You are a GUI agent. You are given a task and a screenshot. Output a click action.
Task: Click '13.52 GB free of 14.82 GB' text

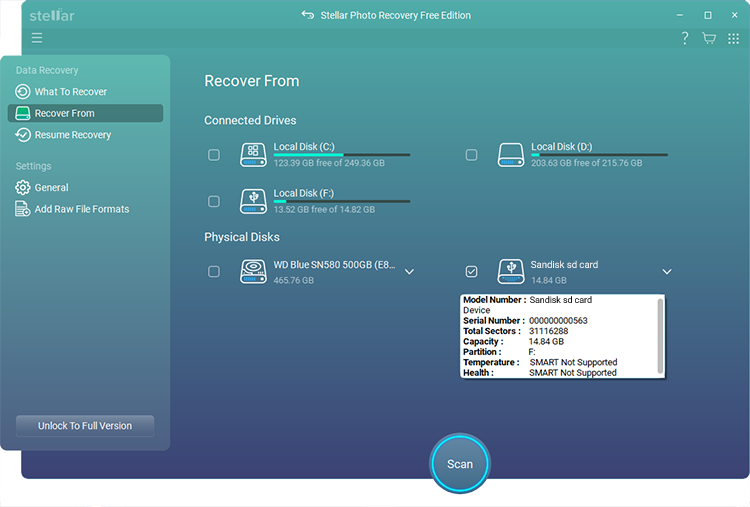[324, 209]
